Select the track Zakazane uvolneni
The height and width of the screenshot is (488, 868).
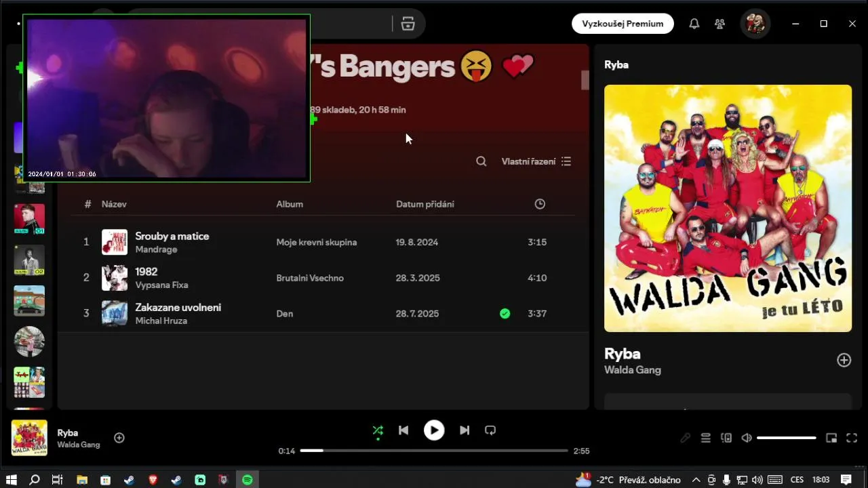(x=178, y=307)
